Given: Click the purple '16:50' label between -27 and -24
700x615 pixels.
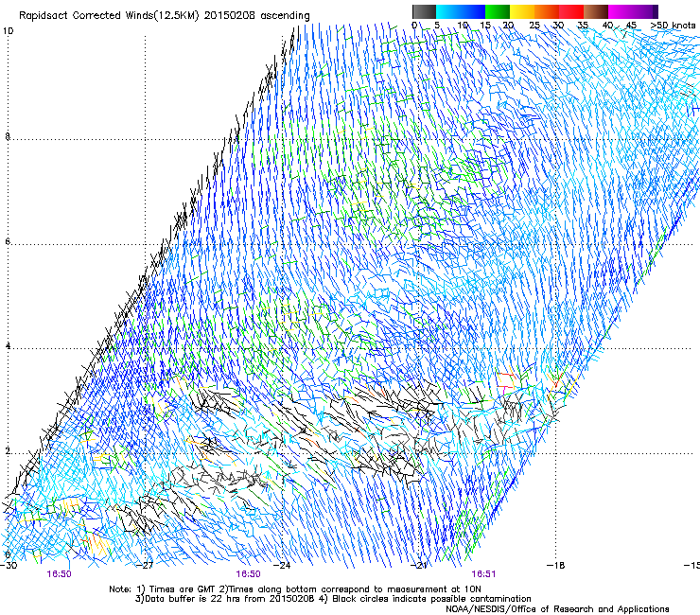Looking at the screenshot, I should (248, 574).
